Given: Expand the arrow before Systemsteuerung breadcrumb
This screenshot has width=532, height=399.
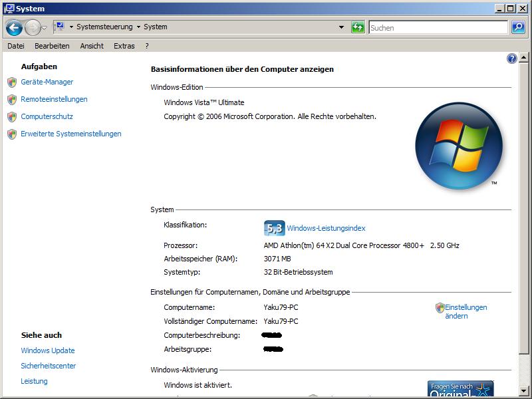Looking at the screenshot, I should 71,27.
